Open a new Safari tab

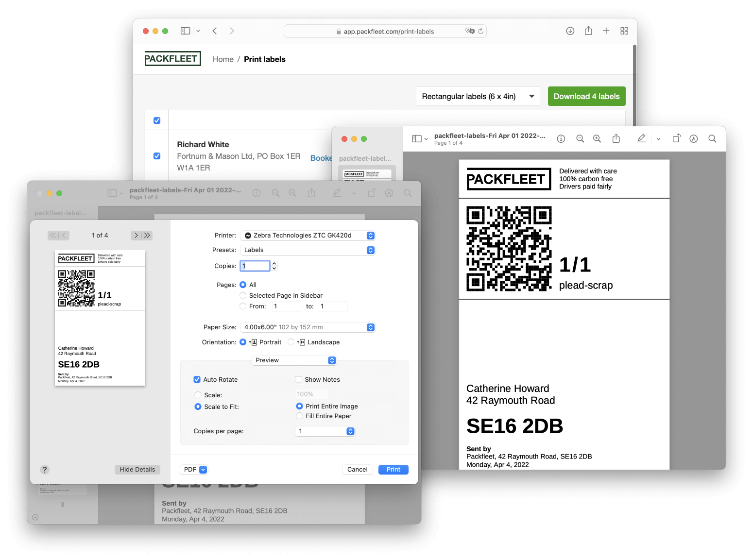coord(606,31)
